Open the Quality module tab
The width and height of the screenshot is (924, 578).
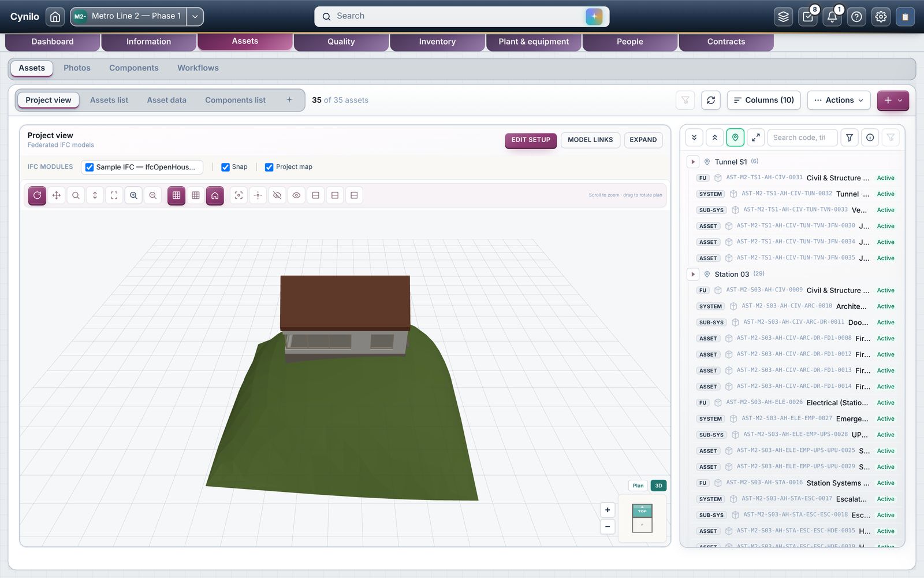341,42
